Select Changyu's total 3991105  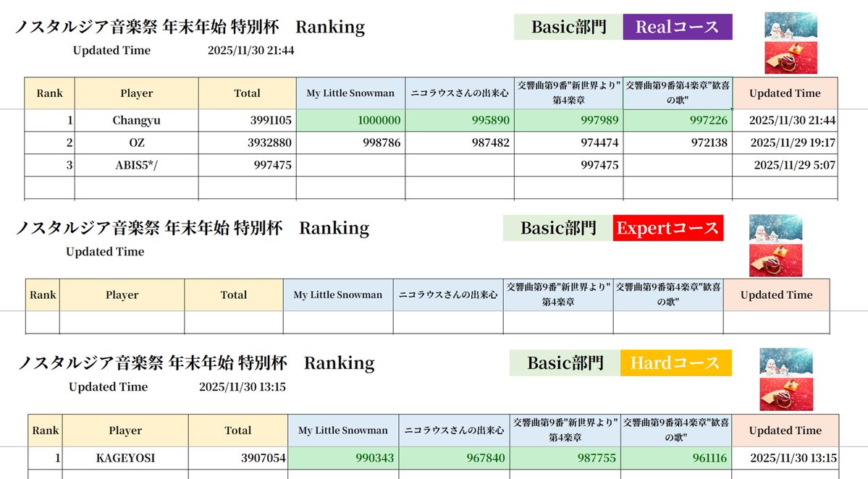(248, 120)
